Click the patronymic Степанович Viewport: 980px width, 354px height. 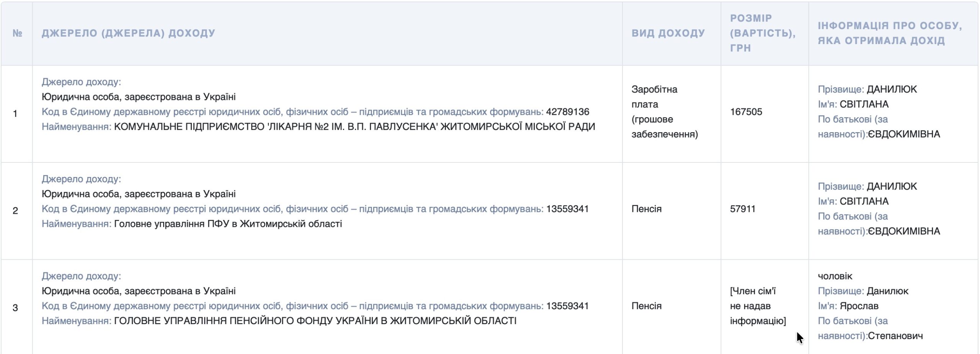[895, 336]
